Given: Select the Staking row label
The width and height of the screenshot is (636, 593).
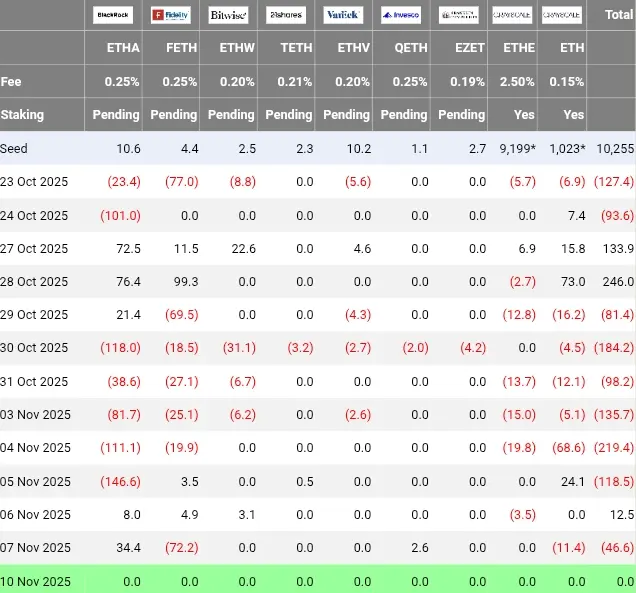Looking at the screenshot, I should (x=23, y=114).
